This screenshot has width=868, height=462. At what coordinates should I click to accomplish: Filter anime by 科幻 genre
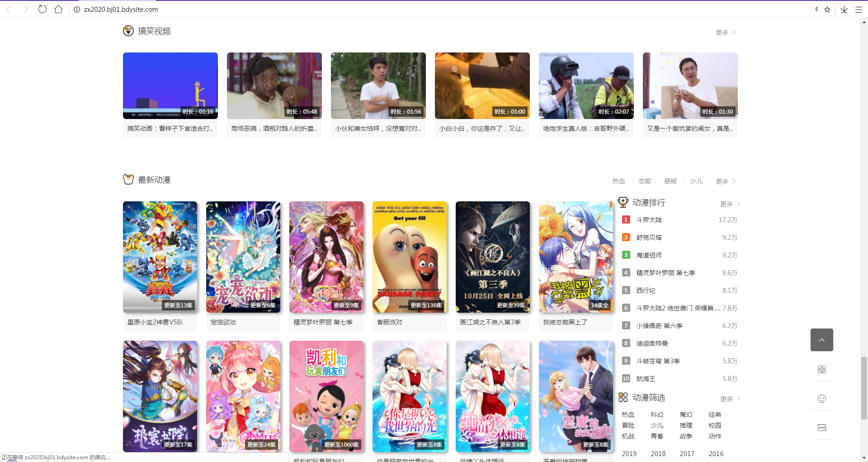tap(657, 414)
